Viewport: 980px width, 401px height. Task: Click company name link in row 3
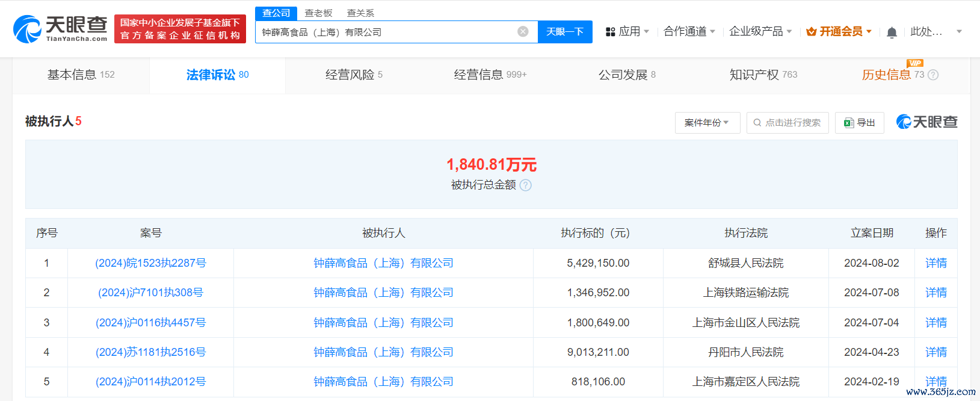(383, 323)
